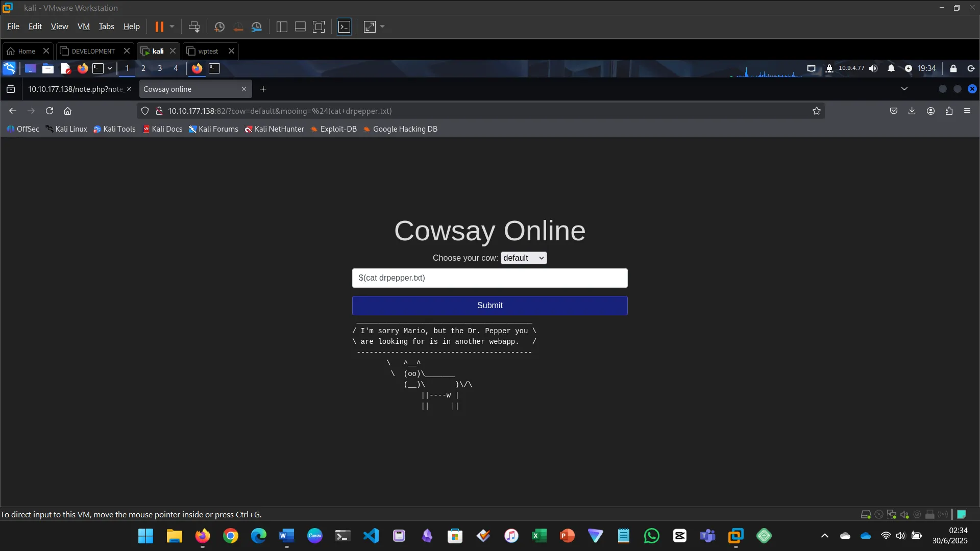Revert the VM to its snapshot

[238, 27]
